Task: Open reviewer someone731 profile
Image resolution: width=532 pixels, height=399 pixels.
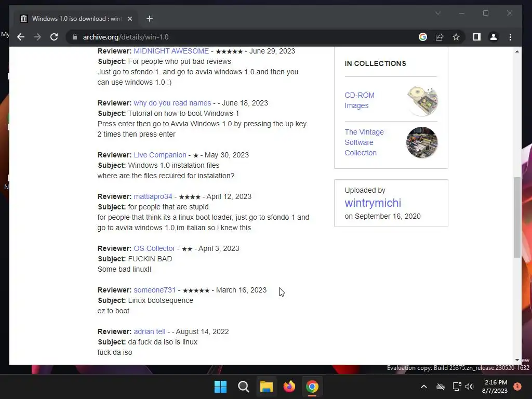Action: pyautogui.click(x=155, y=290)
